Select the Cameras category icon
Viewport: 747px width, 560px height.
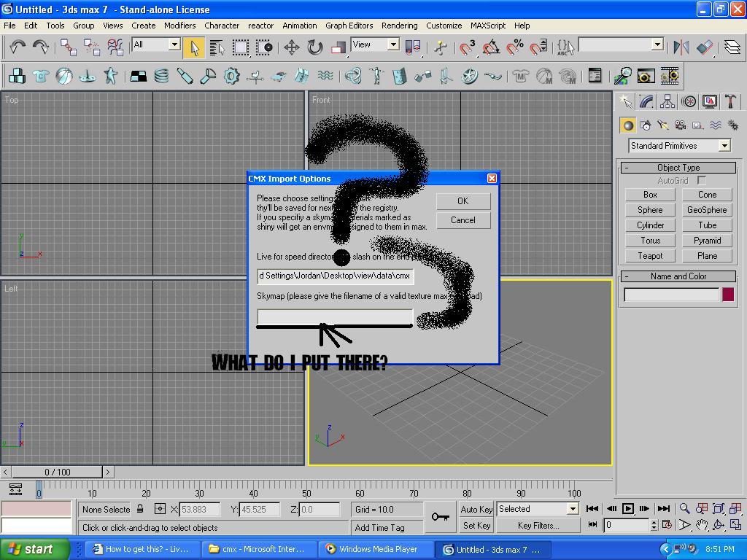(x=681, y=125)
